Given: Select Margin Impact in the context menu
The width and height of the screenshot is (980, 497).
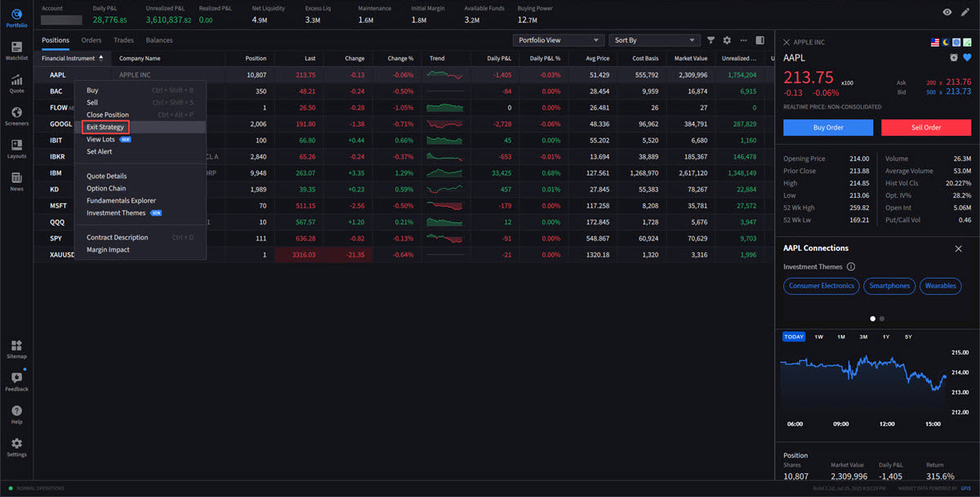Looking at the screenshot, I should coord(140,250).
